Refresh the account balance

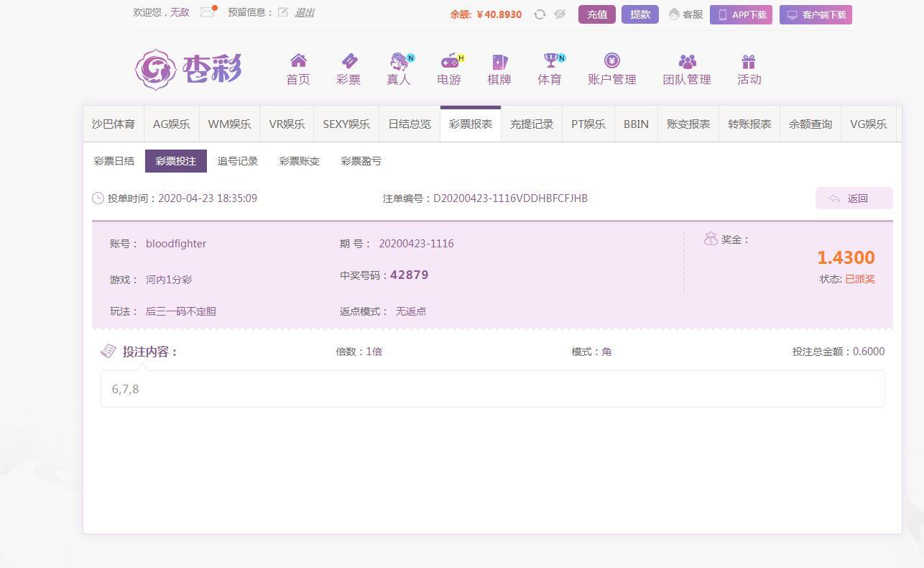540,14
